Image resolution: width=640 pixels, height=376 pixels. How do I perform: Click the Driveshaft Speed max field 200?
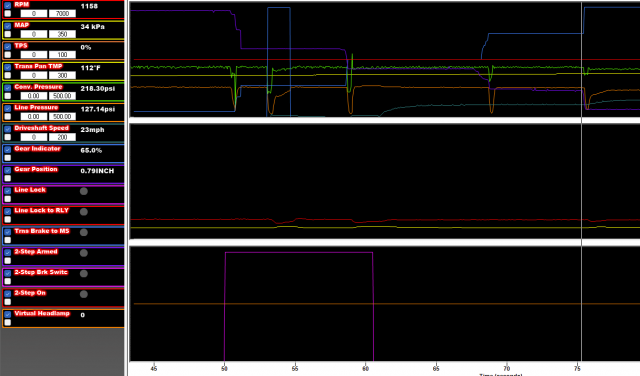click(62, 137)
